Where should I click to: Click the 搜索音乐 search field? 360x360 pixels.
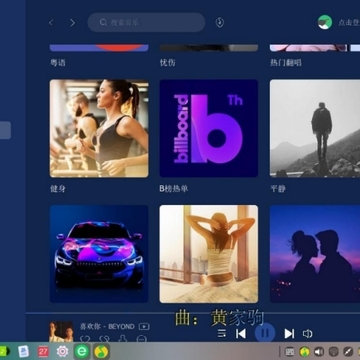point(146,23)
